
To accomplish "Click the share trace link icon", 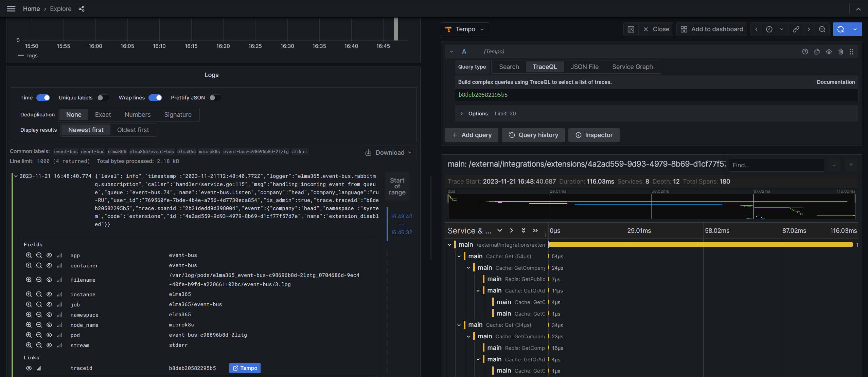I will click(796, 29).
